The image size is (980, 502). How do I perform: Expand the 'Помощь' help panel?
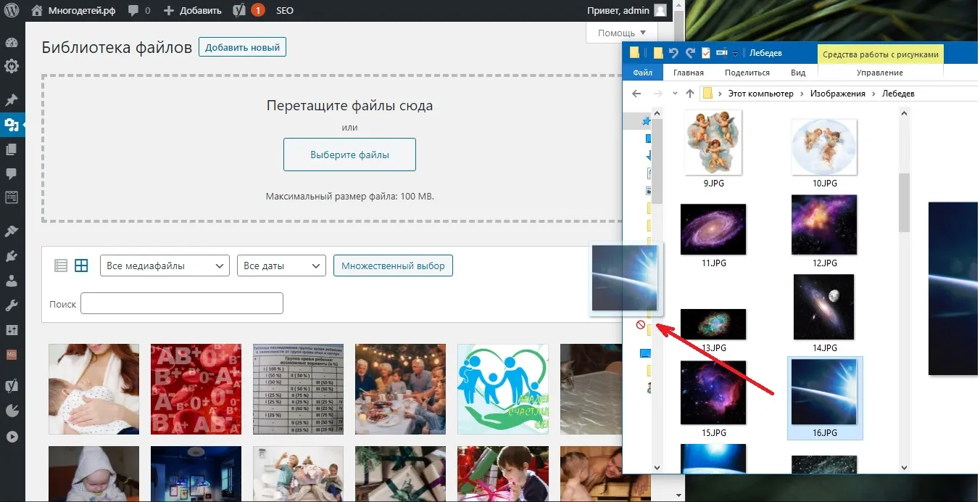point(621,33)
